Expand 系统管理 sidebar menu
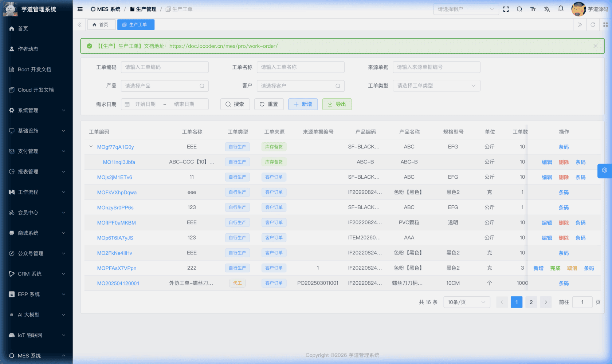The width and height of the screenshot is (612, 364). [x=36, y=110]
